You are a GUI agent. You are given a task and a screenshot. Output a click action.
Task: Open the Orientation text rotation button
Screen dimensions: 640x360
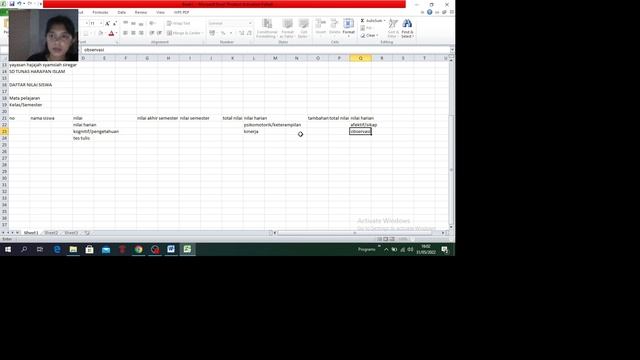click(x=152, y=23)
